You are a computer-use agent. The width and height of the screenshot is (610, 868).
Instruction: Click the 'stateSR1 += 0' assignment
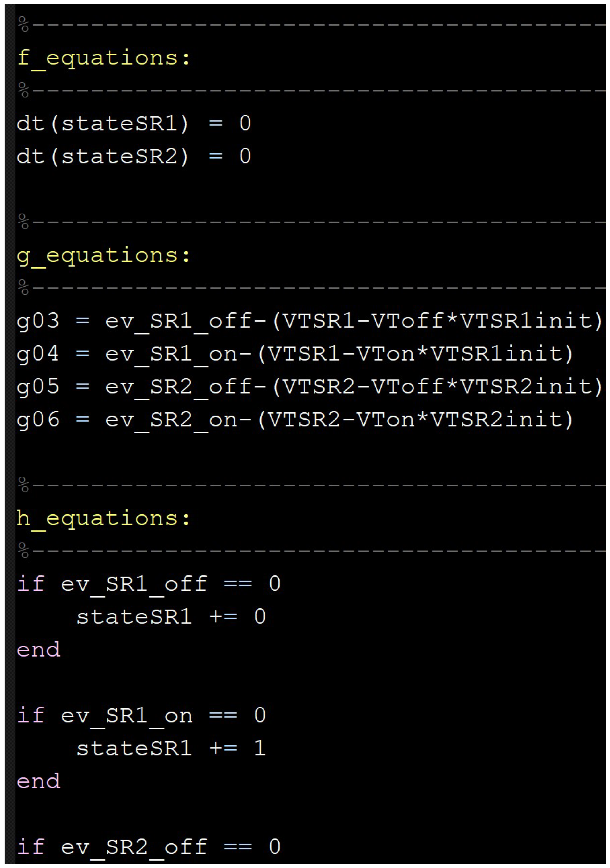coord(171,617)
